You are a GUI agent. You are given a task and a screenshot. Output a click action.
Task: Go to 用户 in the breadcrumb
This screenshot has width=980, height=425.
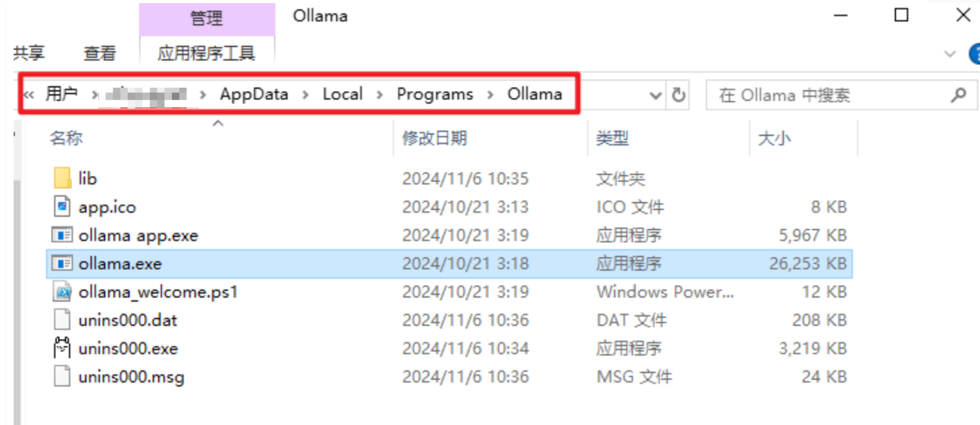click(61, 94)
